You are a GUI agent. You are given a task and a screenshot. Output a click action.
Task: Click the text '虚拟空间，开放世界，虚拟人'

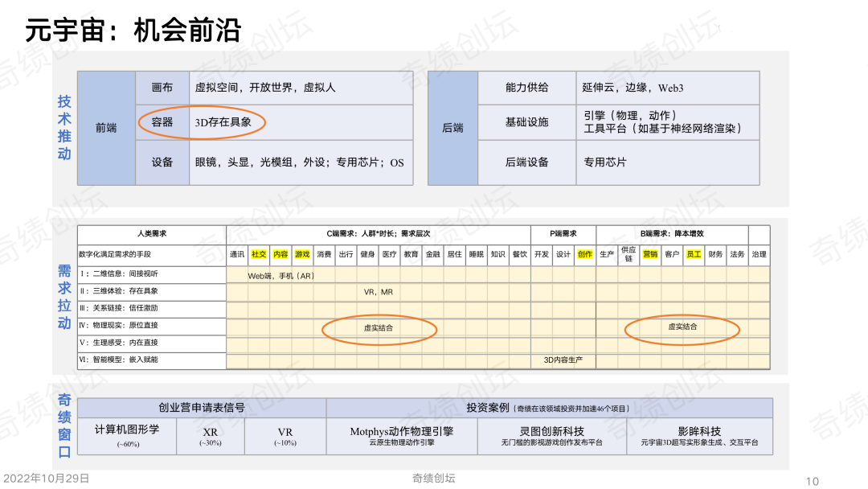[265, 88]
